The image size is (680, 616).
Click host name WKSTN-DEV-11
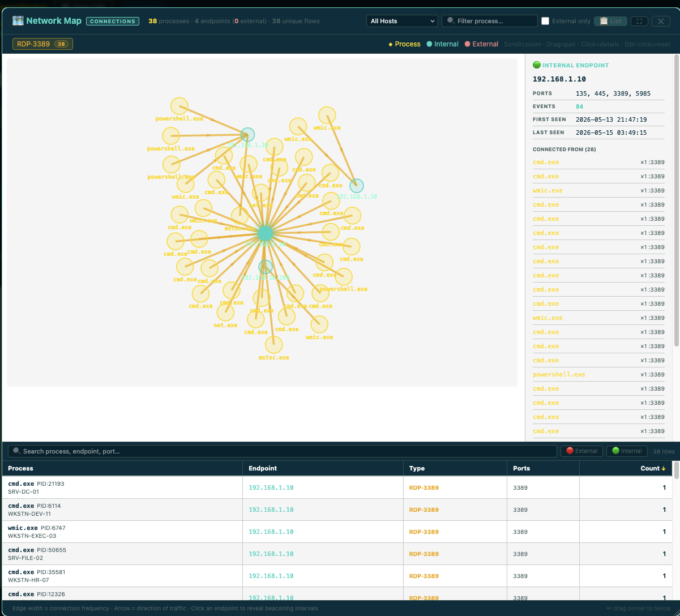(x=29, y=514)
